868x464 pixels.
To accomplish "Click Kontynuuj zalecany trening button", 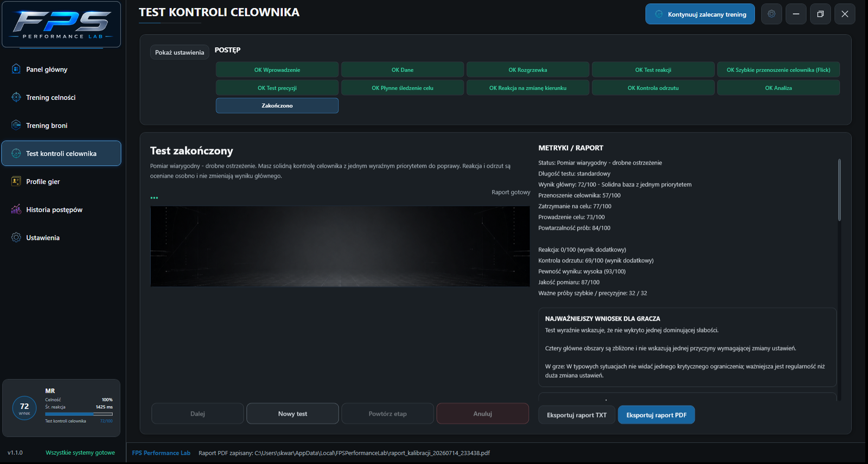I will coord(700,14).
